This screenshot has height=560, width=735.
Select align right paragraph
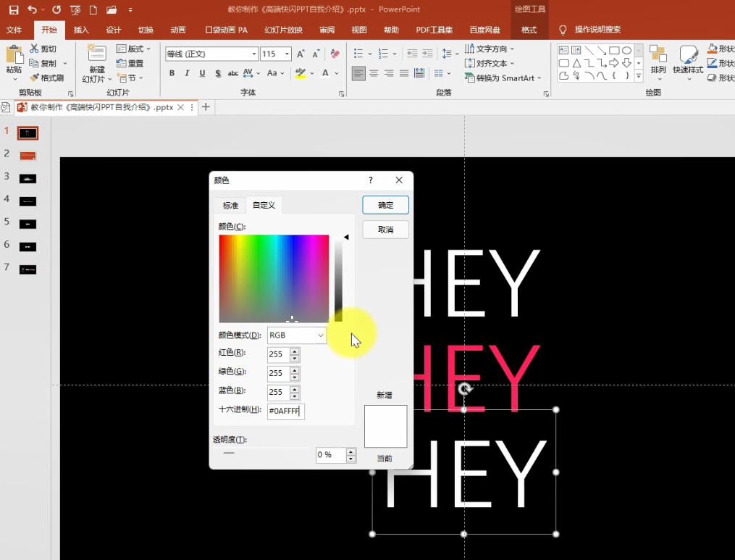389,74
